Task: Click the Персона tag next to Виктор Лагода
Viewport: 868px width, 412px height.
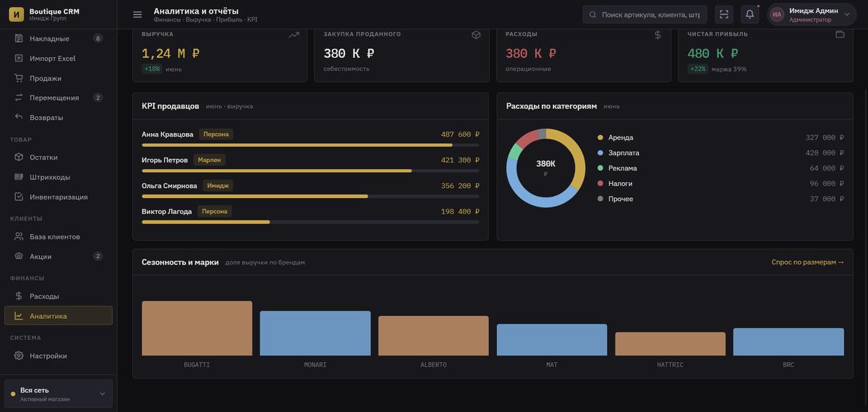Action: click(x=215, y=212)
